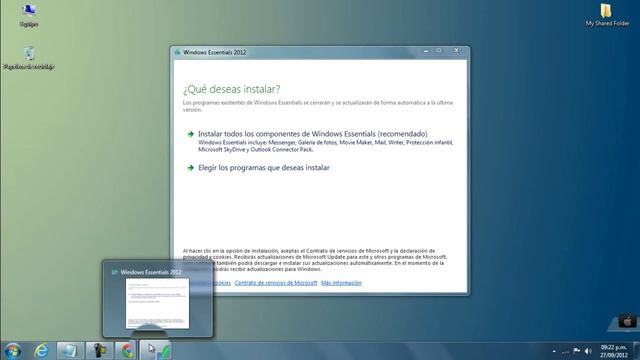
Task: Open the Equipo desktop icon
Action: pyautogui.click(x=29, y=15)
